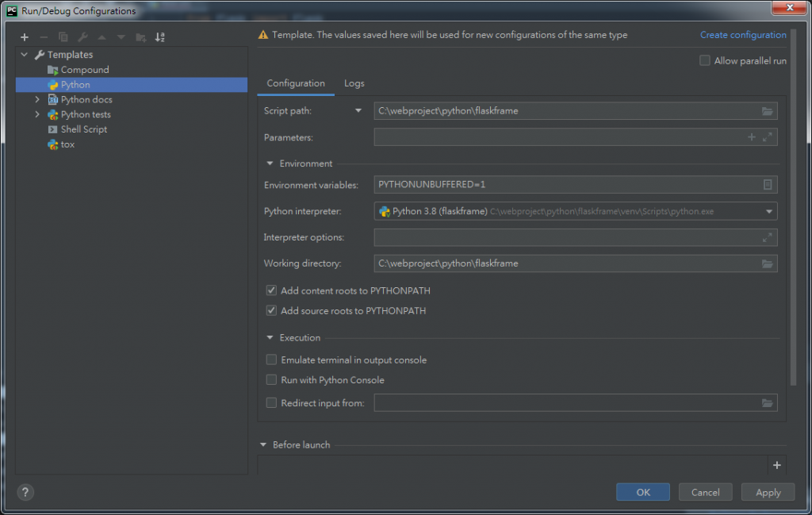The width and height of the screenshot is (812, 515).
Task: Add a Before launch task
Action: point(776,465)
